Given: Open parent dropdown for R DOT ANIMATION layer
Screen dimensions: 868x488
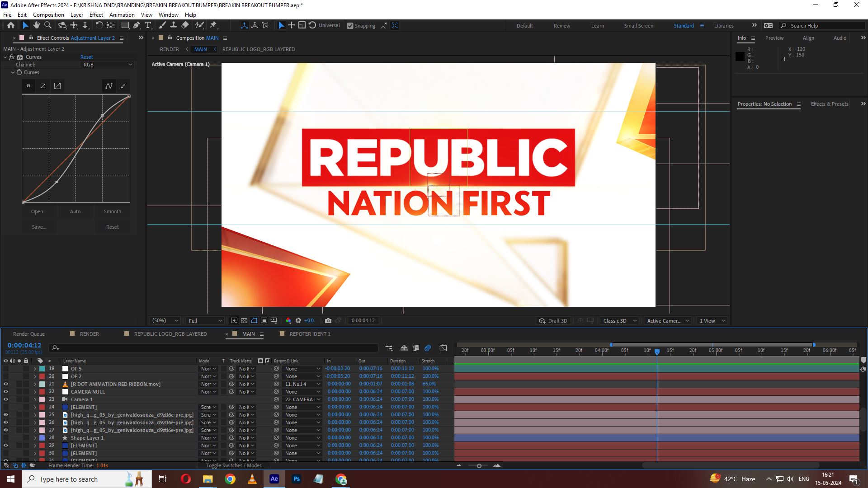Looking at the screenshot, I should pyautogui.click(x=302, y=384).
